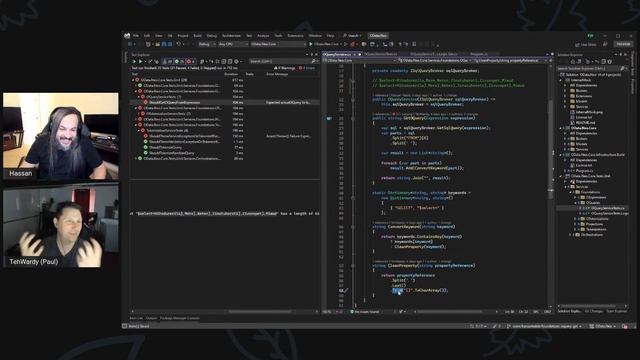Image resolution: width=640 pixels, height=360 pixels.
Task: Open the View menu
Action: [159, 36]
